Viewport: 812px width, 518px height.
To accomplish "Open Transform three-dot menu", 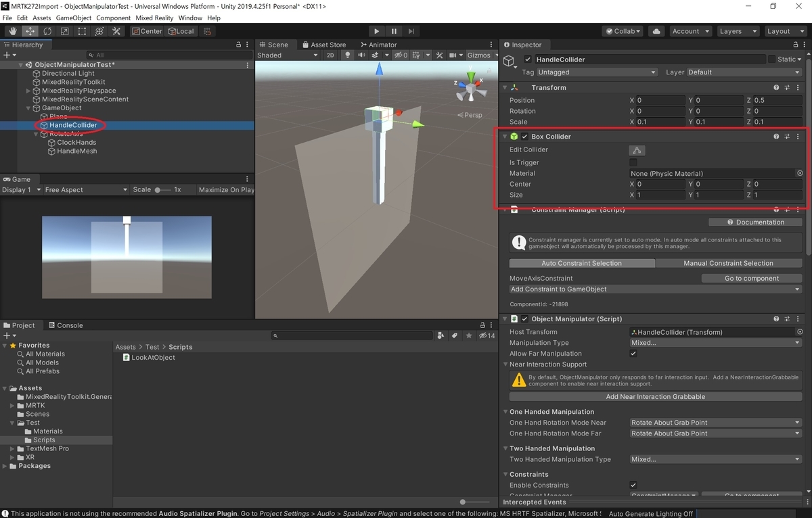I will coord(798,88).
